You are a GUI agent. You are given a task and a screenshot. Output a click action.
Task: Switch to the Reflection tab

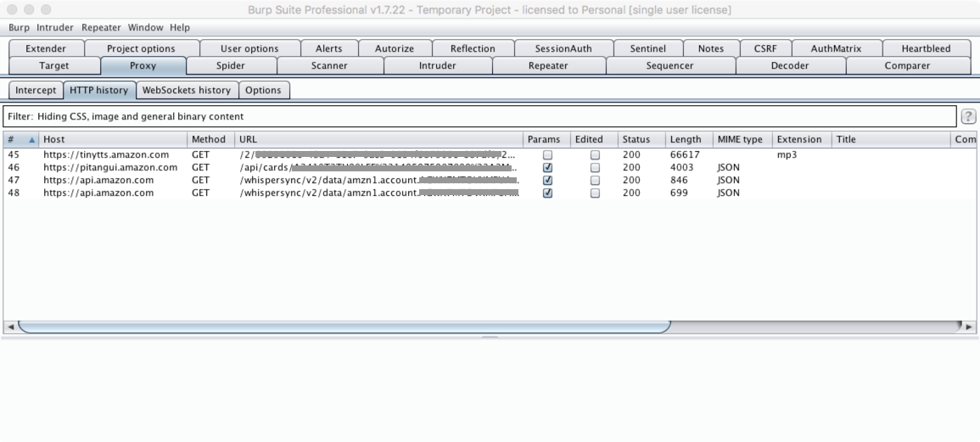(x=473, y=48)
